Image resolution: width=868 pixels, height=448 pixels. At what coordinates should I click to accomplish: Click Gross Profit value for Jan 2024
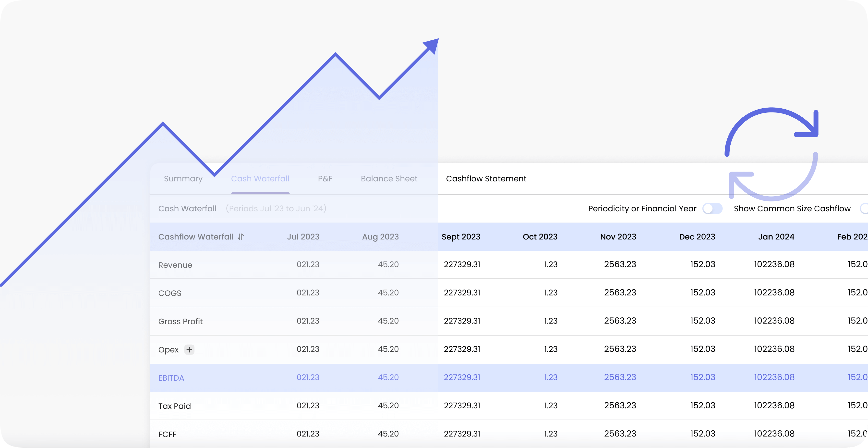pos(774,321)
